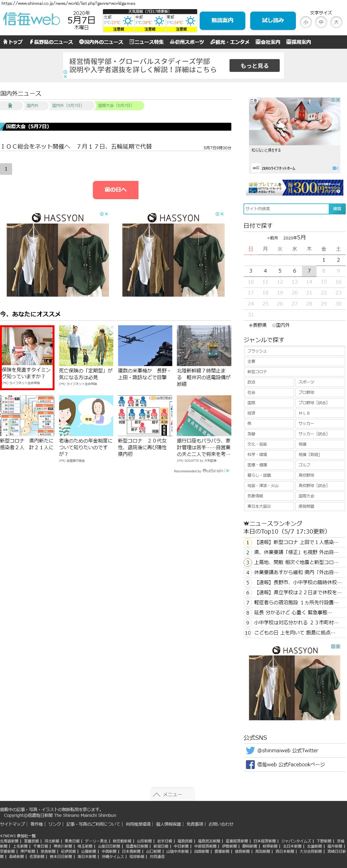Open 長野県のニュース navigation item
Viewport: 347px width, 868px height.
tap(51, 42)
